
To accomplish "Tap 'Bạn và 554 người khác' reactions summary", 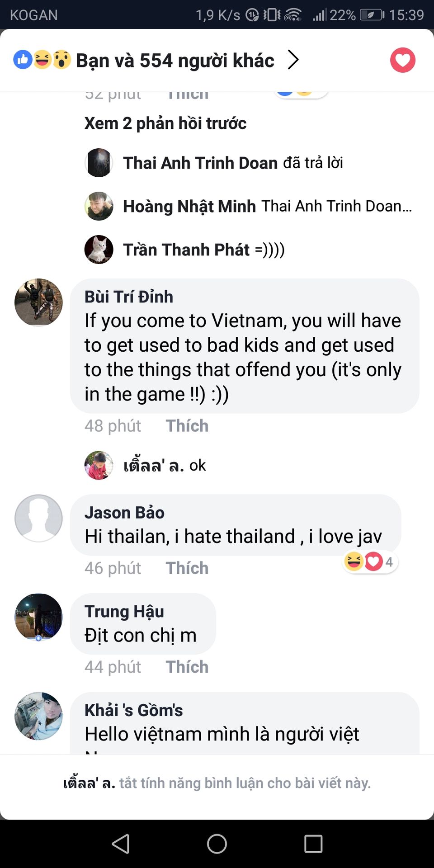I will point(175,61).
